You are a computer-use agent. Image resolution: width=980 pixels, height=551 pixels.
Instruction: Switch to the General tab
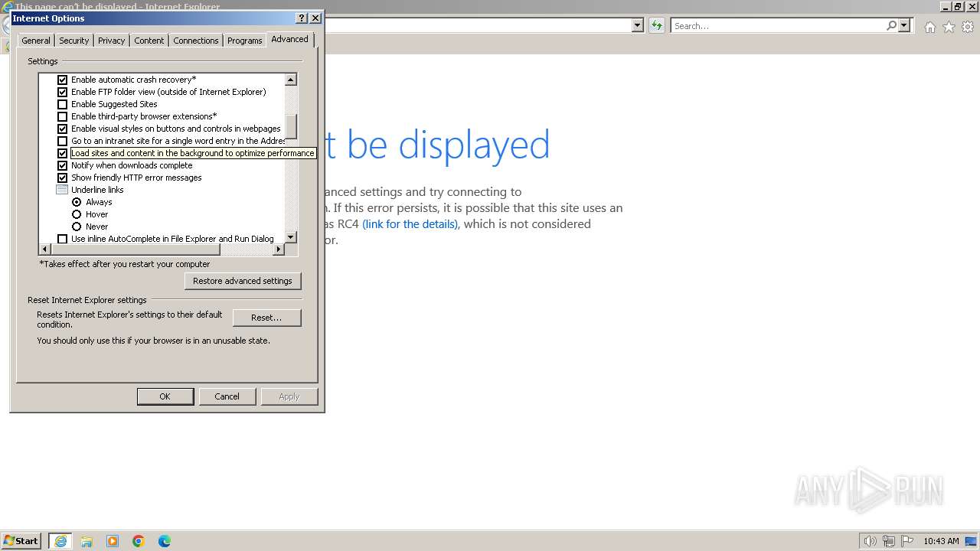[x=36, y=41]
